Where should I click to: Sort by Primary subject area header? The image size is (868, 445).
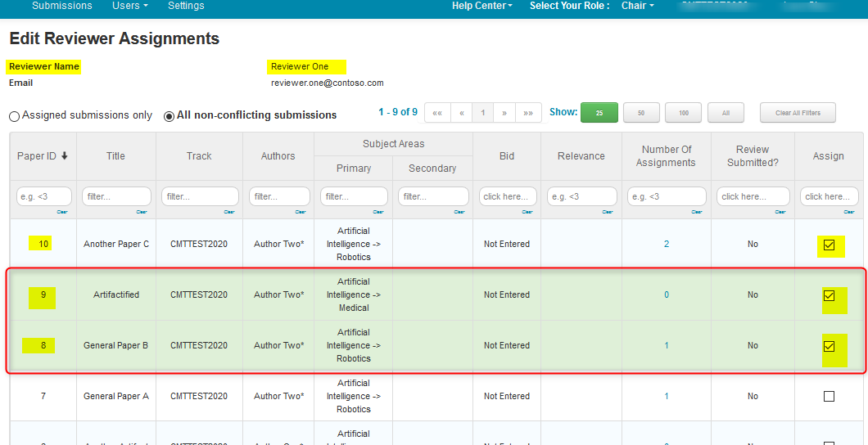click(353, 168)
